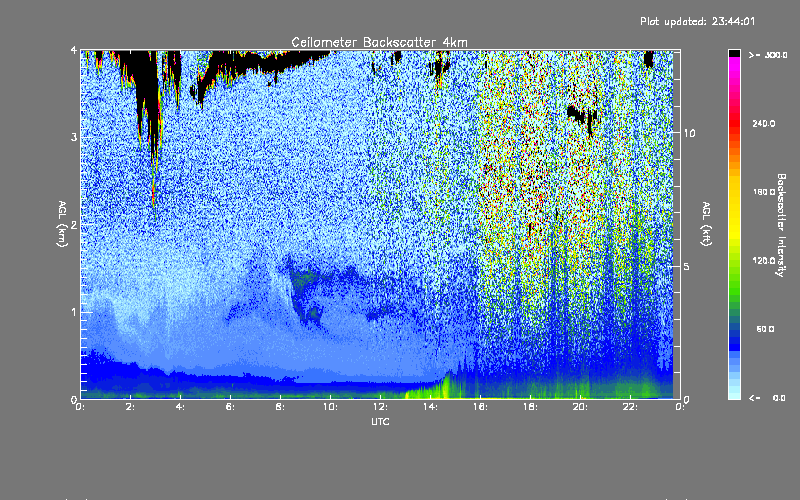The height and width of the screenshot is (500, 800).
Task: Click the 'Backscatter Intensity' colorbar label
Action: point(781,225)
